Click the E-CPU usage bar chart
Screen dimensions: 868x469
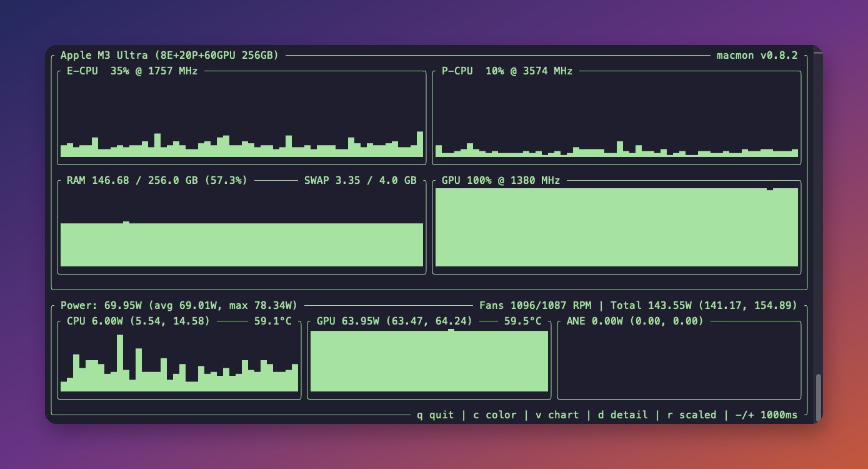(x=242, y=144)
